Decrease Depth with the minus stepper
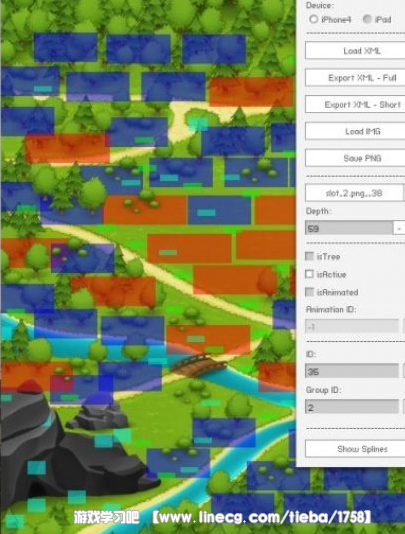This screenshot has width=405, height=534. point(399,228)
